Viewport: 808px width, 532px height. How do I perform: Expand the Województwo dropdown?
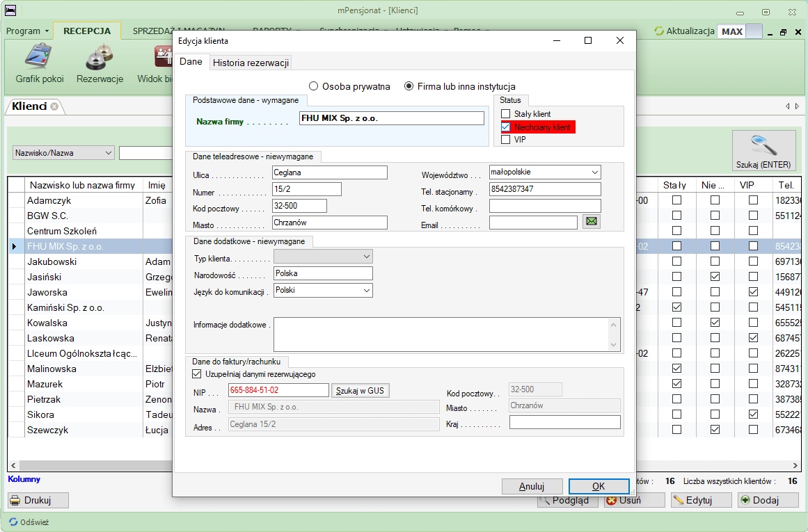click(x=594, y=172)
